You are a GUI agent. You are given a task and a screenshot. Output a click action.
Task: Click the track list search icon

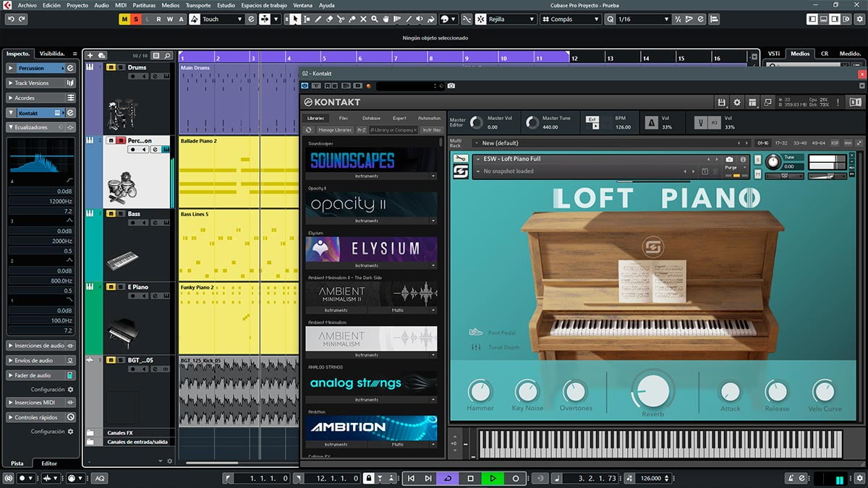point(167,55)
